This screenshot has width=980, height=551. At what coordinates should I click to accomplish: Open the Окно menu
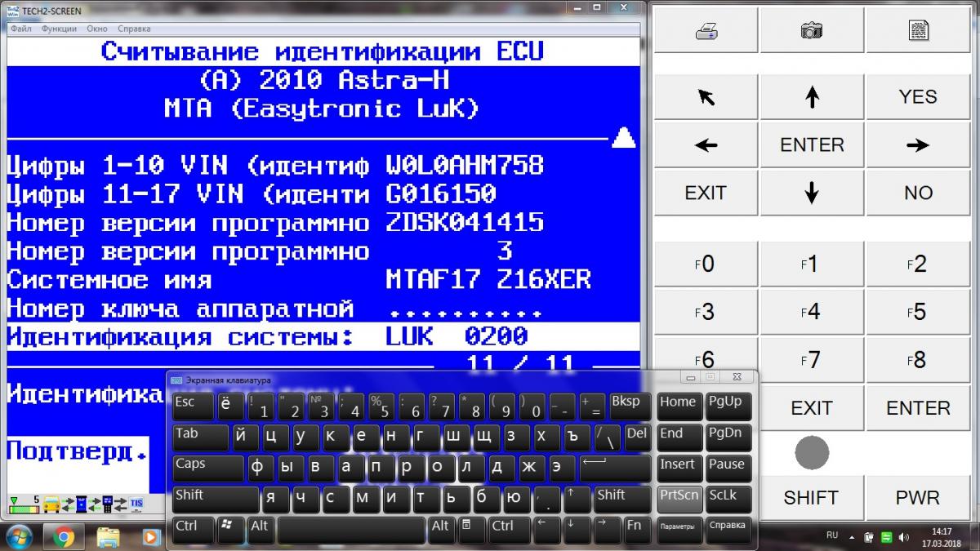[x=97, y=29]
